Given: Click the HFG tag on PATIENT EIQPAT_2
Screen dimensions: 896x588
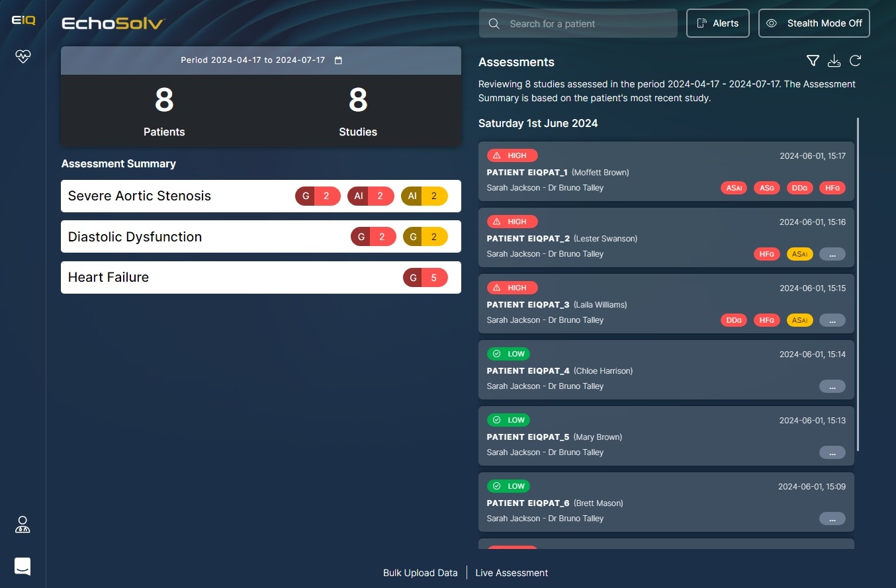Looking at the screenshot, I should coord(766,254).
